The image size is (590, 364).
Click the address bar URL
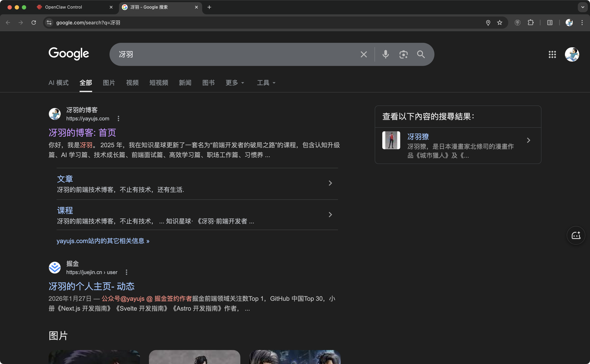[88, 23]
